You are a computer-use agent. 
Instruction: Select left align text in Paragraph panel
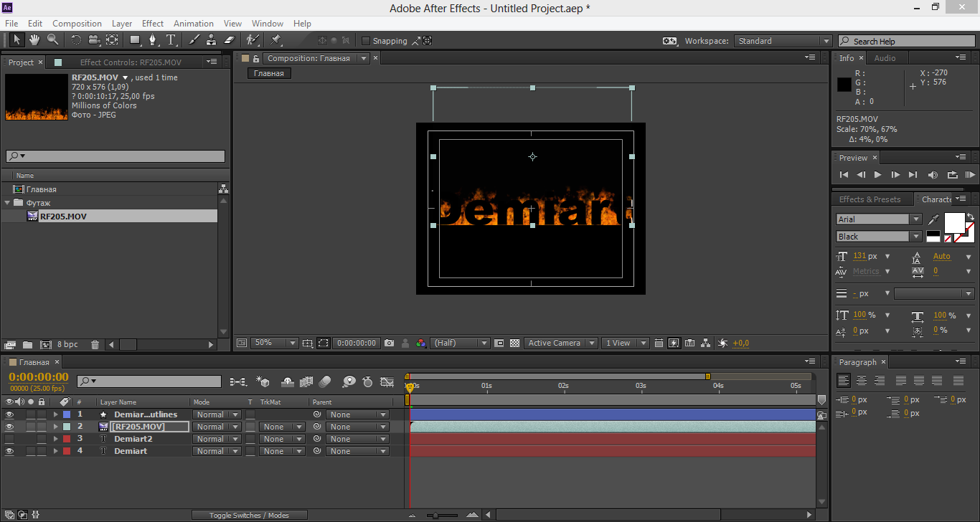coord(844,381)
